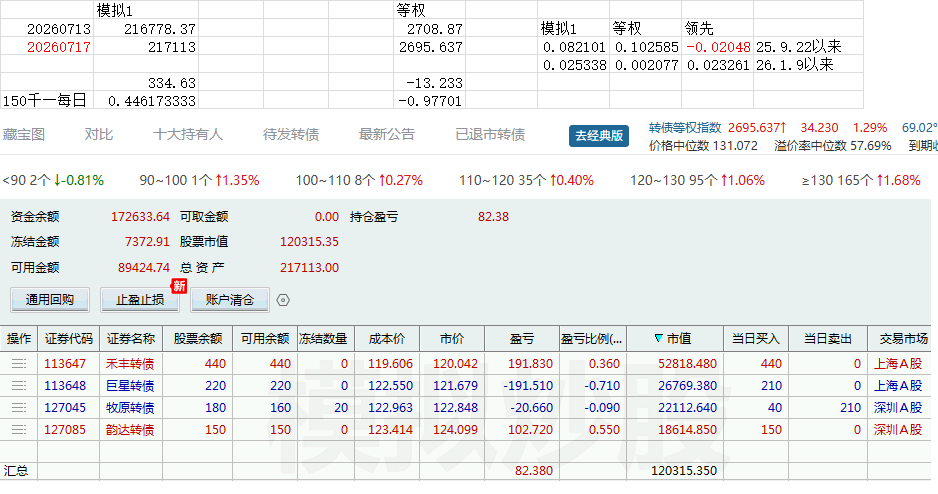Viewport: 938px width, 494px height.
Task: Filter by price range 120~130 95个
Action: point(698,181)
